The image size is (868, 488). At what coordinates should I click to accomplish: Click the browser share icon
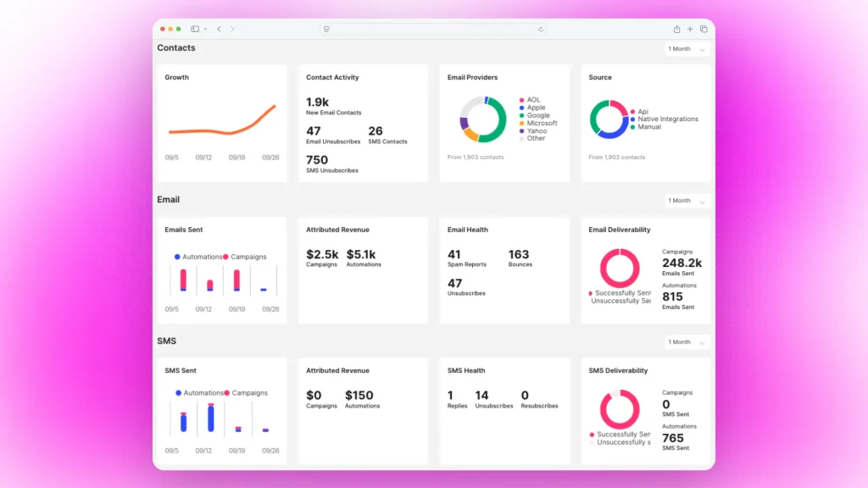coord(676,28)
